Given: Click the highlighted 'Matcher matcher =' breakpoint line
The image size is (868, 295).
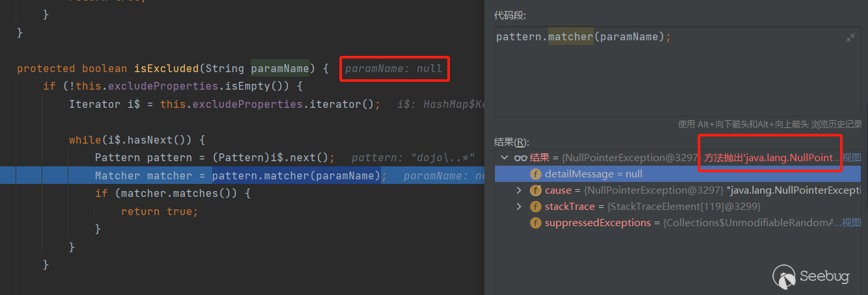Looking at the screenshot, I should (x=242, y=175).
